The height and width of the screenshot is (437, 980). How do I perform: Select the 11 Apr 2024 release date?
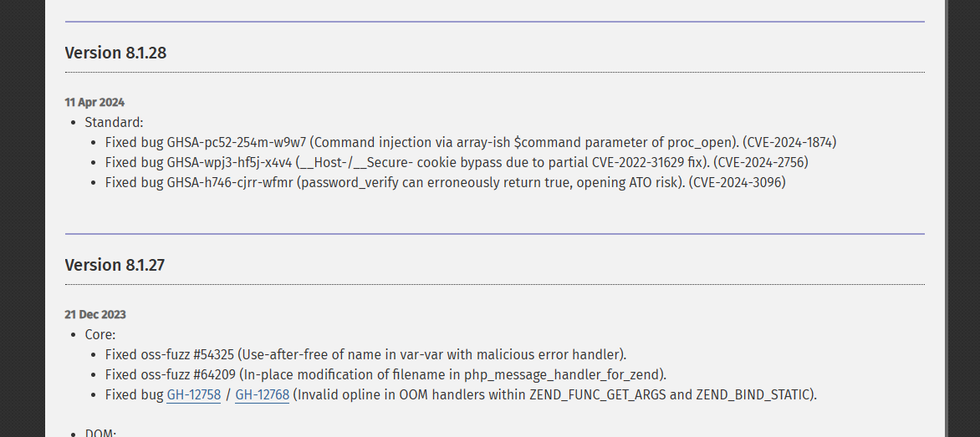94,103
